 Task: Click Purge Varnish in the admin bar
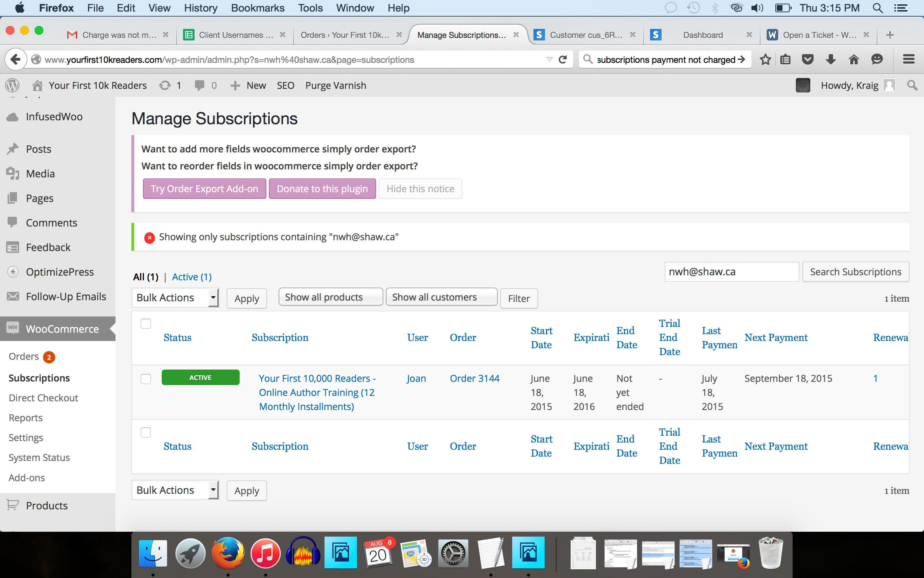tap(336, 85)
